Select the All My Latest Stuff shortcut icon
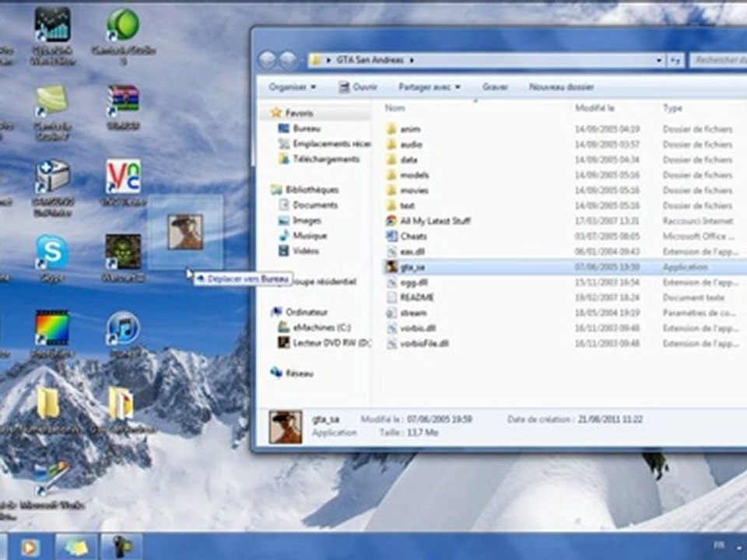This screenshot has width=747, height=560. (391, 220)
